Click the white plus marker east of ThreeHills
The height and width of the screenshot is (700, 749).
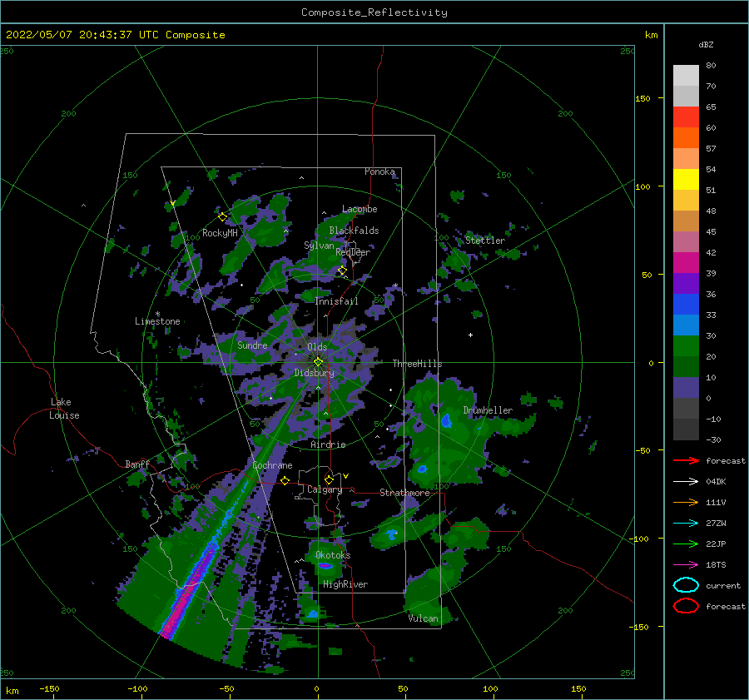pyautogui.click(x=470, y=335)
